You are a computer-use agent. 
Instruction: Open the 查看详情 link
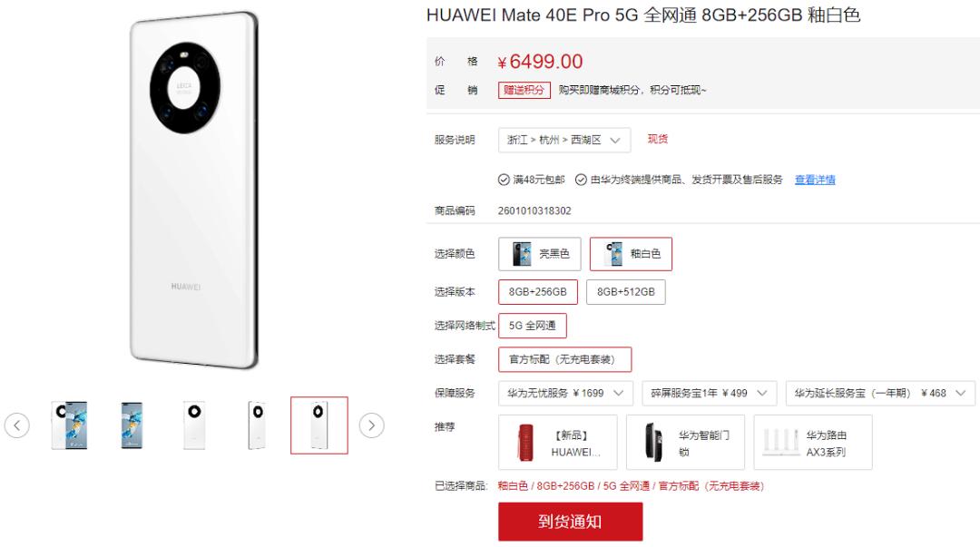pyautogui.click(x=815, y=180)
